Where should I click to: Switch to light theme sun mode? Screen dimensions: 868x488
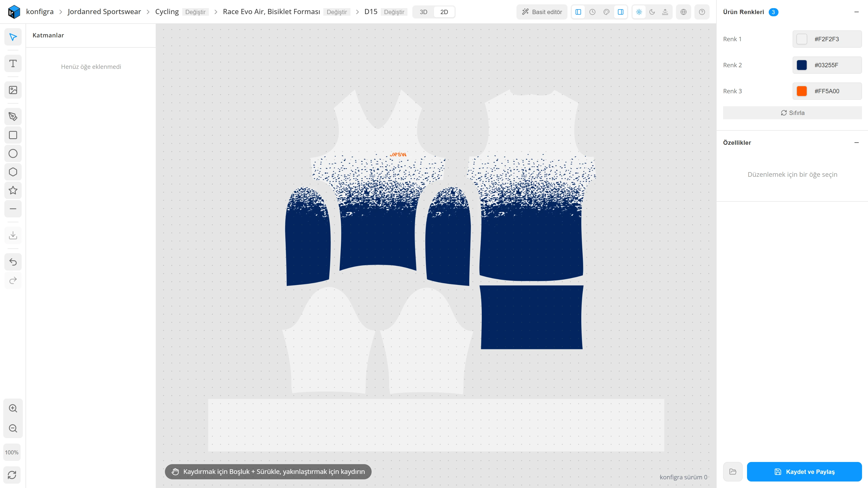click(x=639, y=12)
